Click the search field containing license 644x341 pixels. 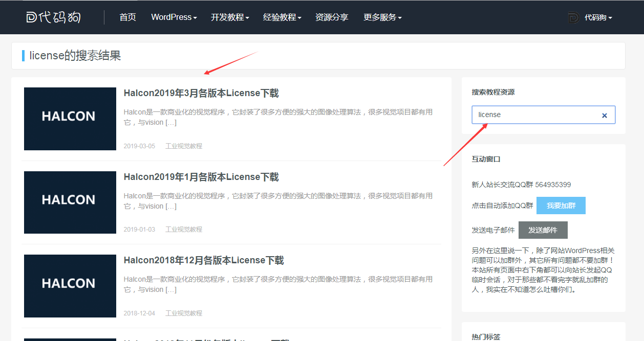click(x=535, y=115)
